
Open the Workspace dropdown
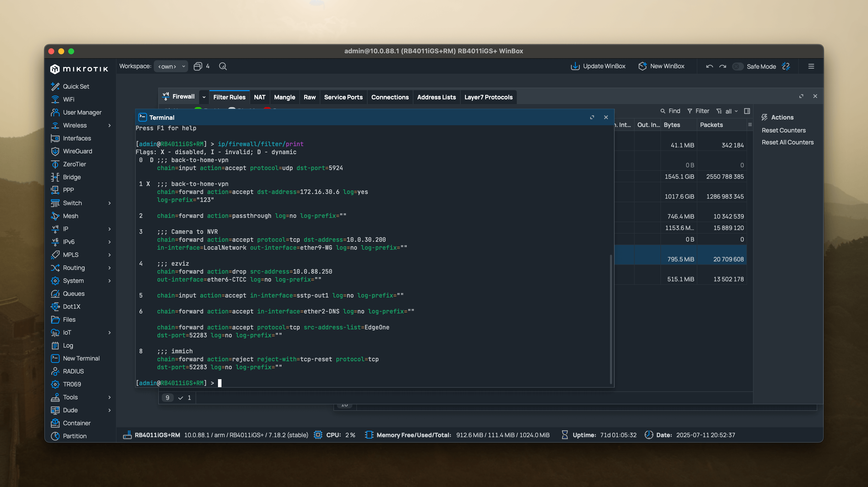coord(171,66)
